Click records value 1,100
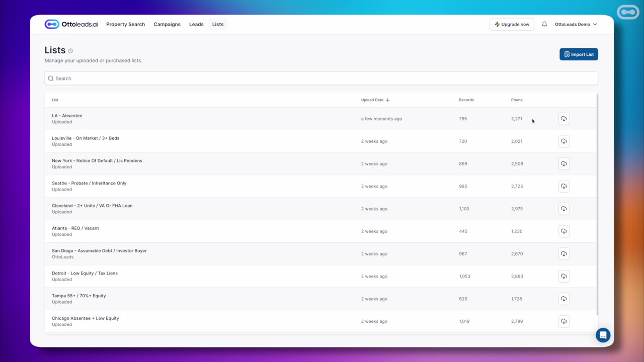 pos(464,209)
